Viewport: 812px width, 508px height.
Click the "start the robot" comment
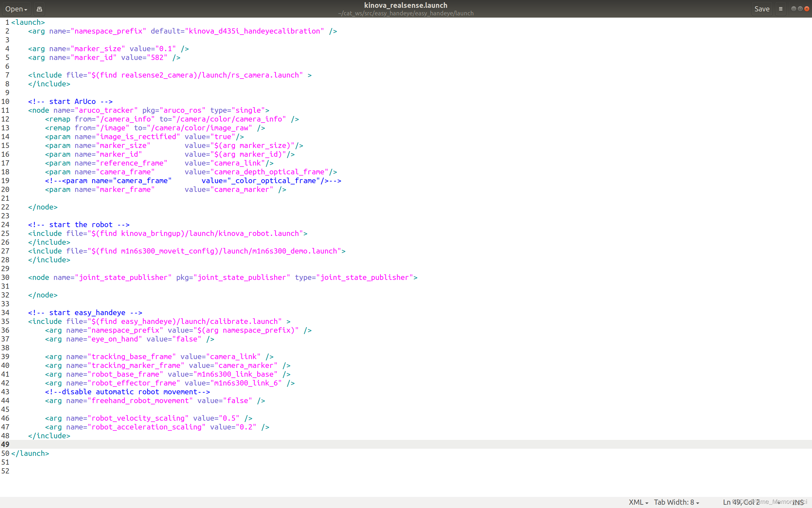click(x=79, y=225)
